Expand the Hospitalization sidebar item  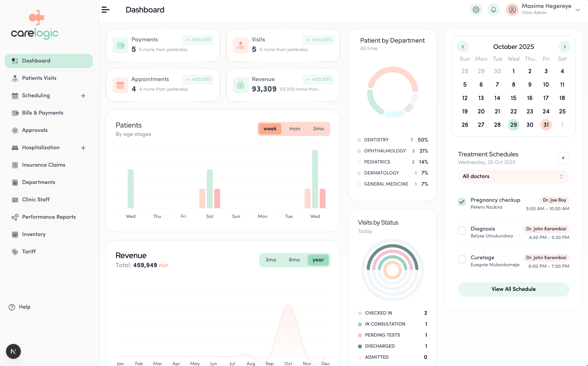[83, 148]
